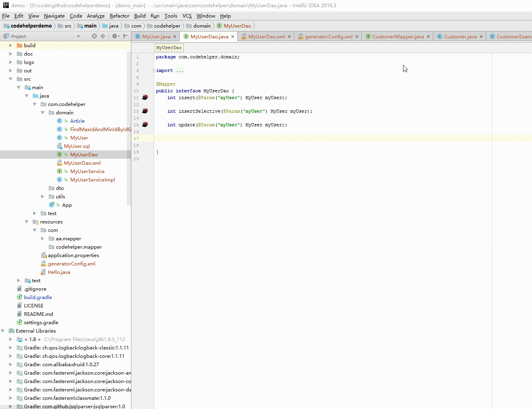Click the Article class icon in the tree
Screen dimensions: 532x409
pyautogui.click(x=60, y=121)
